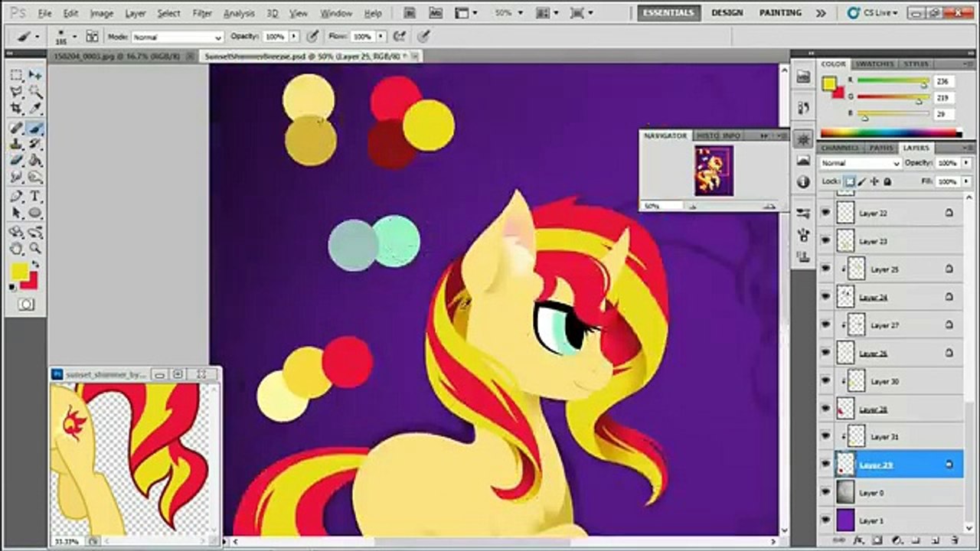Open the Layer menu
This screenshot has width=980, height=551.
pos(136,14)
